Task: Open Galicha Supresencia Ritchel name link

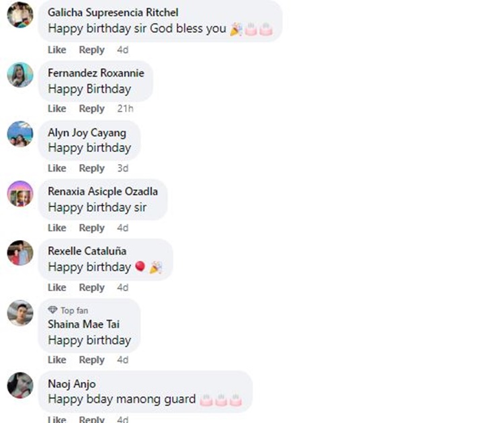Action: [113, 13]
